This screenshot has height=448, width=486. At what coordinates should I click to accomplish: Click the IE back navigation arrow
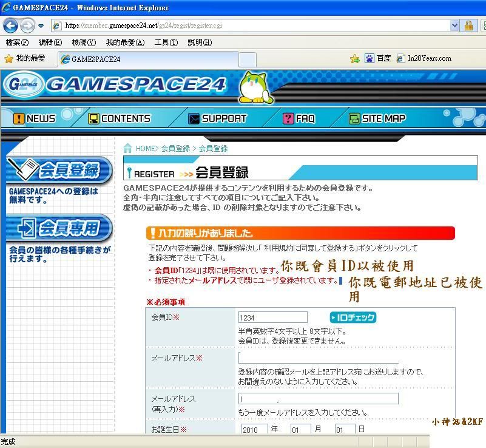pos(10,26)
